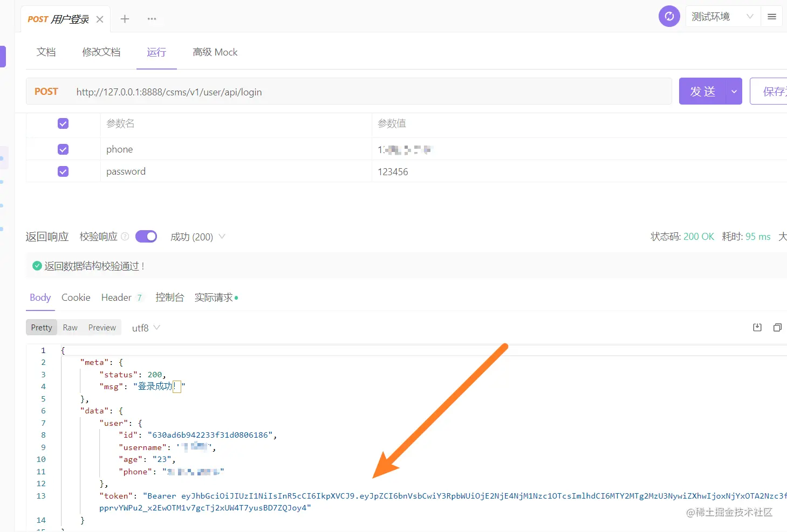Close the POST 用户登录 tab
This screenshot has width=787, height=532.
100,19
